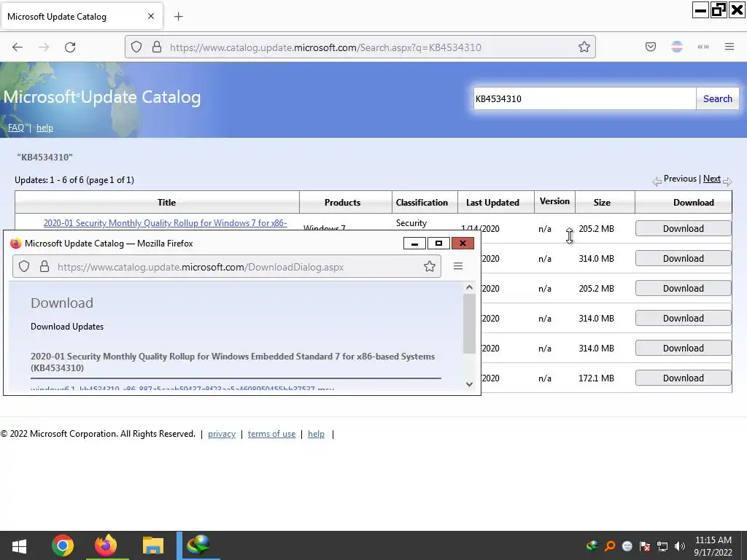This screenshot has height=560, width=747.
Task: Open the FAQ link
Action: click(16, 128)
